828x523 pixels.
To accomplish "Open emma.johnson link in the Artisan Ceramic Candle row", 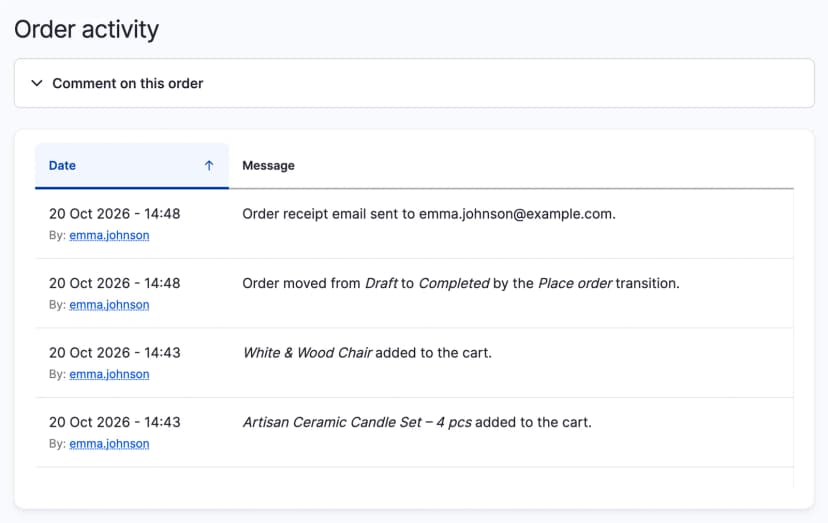I will click(x=109, y=444).
